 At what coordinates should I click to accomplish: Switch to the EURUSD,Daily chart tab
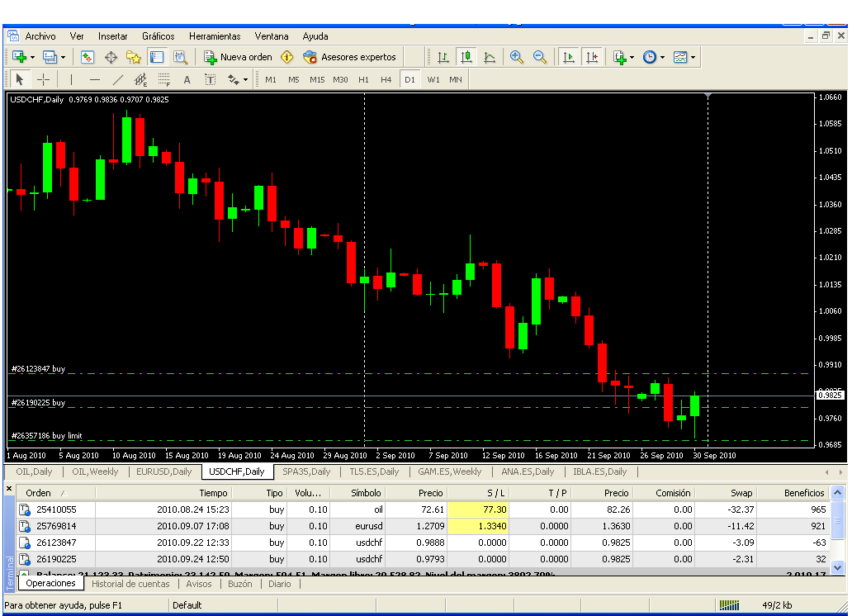coord(163,471)
